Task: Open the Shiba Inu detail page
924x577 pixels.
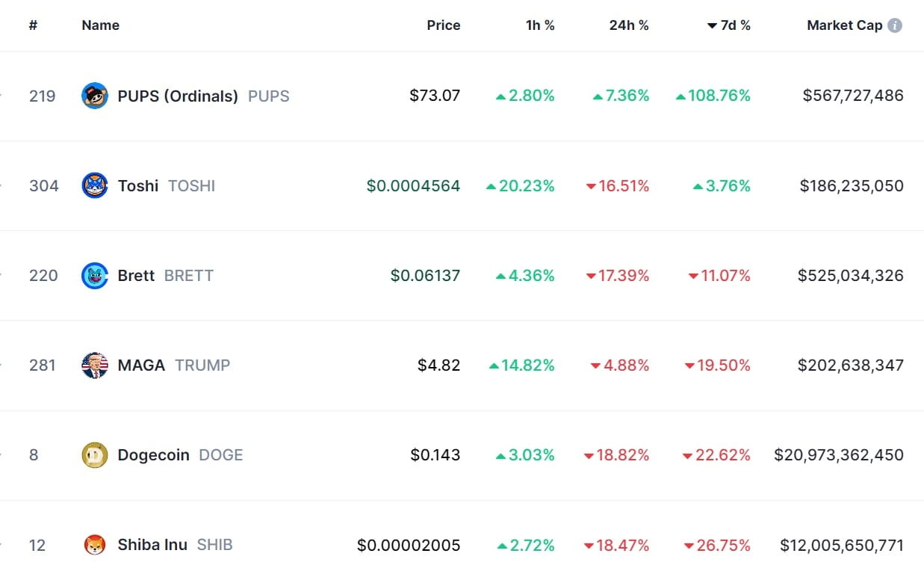Action: pos(151,545)
